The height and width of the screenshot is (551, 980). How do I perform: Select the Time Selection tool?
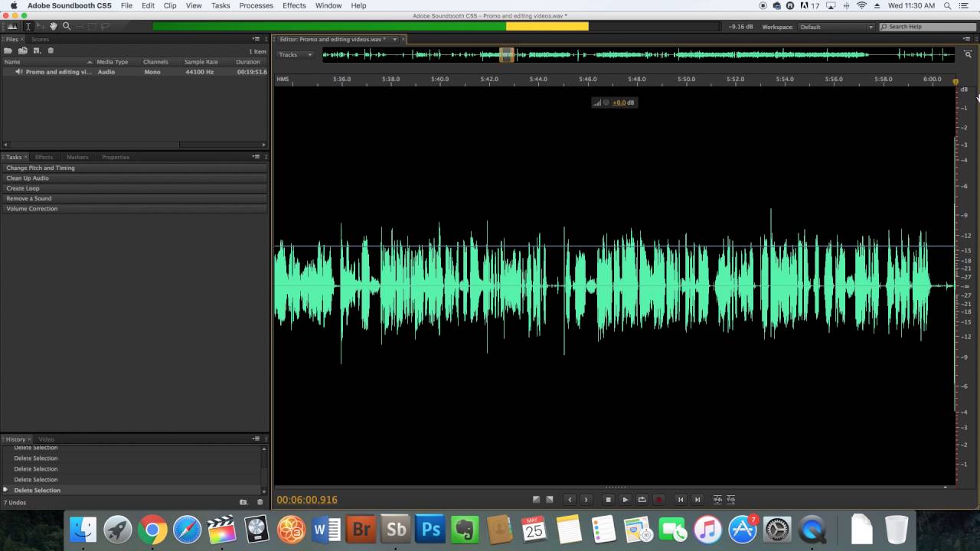coord(28,26)
